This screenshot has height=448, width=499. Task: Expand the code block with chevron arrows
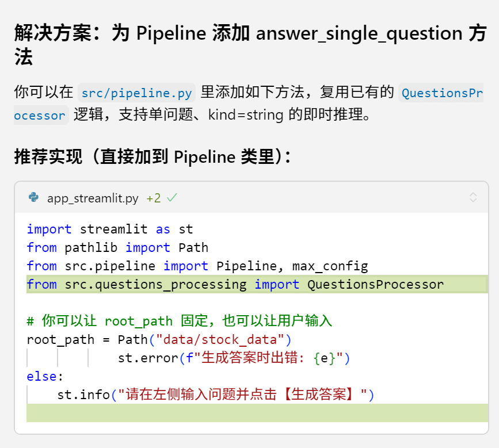click(x=473, y=197)
